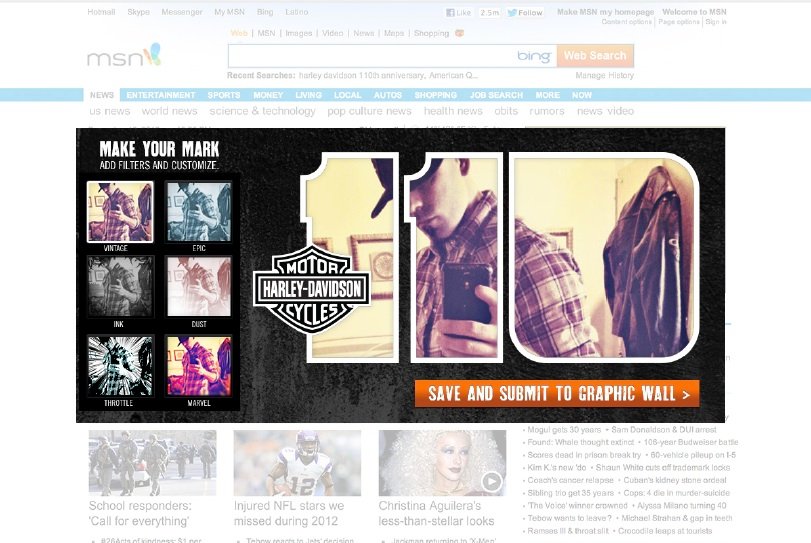Screen dimensions: 811x543
Task: Go to world news subsection
Action: [x=170, y=111]
